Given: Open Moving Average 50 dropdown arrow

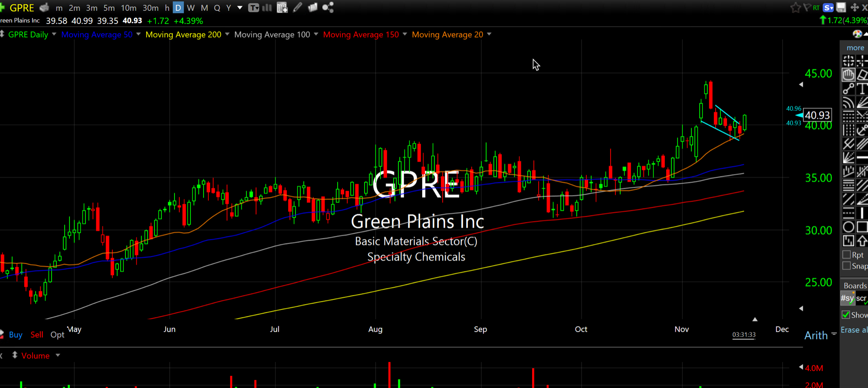Looking at the screenshot, I should [x=138, y=34].
